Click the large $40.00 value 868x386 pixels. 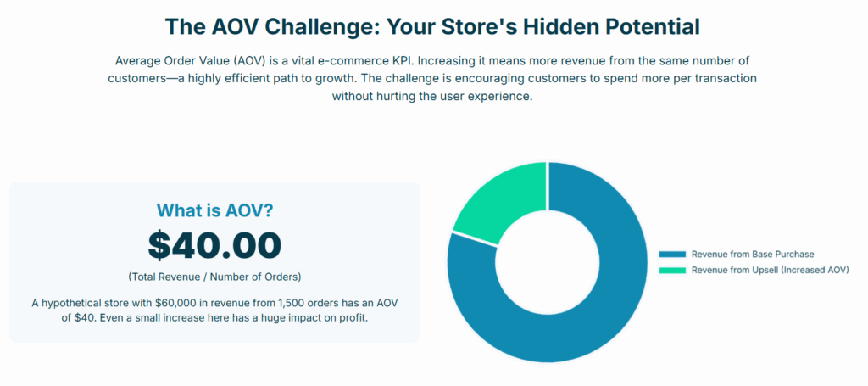[214, 245]
